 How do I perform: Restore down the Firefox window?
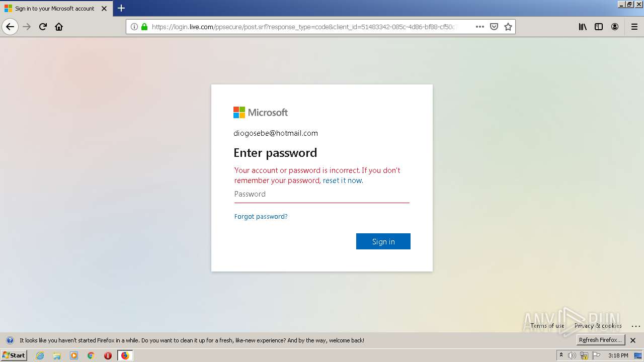[629, 4]
